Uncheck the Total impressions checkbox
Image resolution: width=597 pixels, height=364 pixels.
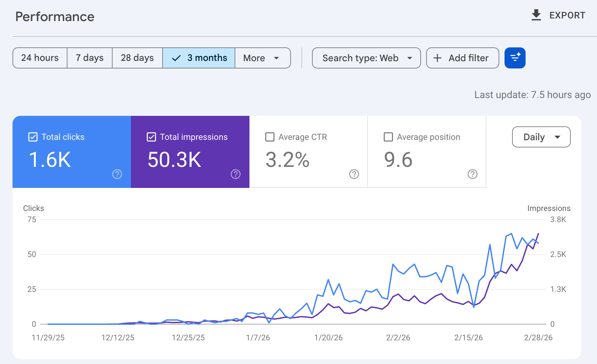(151, 137)
